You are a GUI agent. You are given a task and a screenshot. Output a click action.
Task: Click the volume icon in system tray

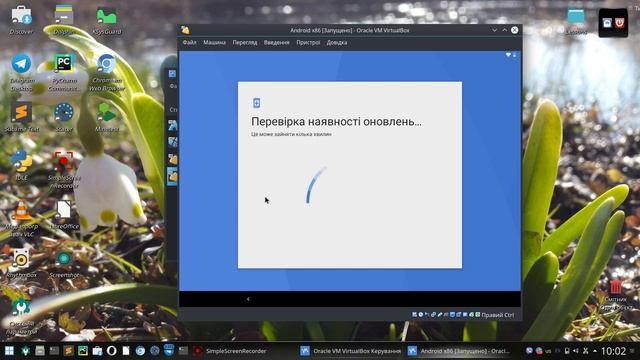coord(576,351)
